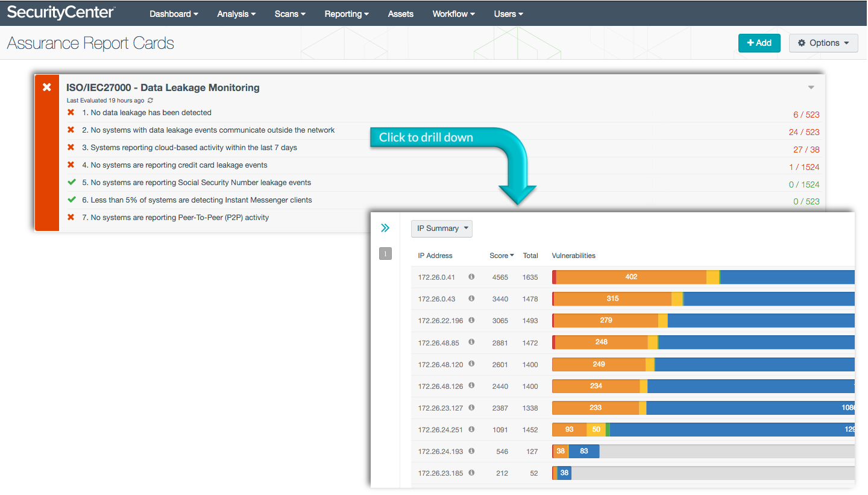Click info icon for 172.26.23.127
Screen dimensions: 868x495
pos(471,407)
